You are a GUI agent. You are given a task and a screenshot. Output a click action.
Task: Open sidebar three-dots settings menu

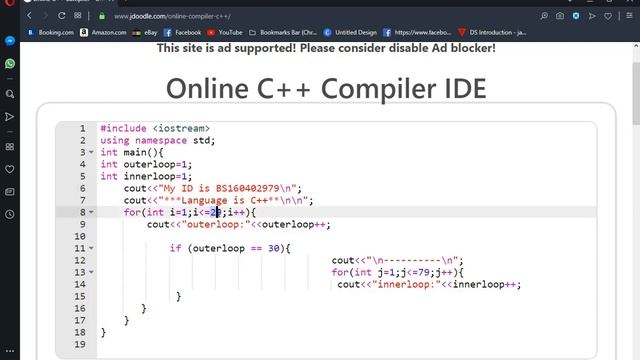click(x=10, y=351)
